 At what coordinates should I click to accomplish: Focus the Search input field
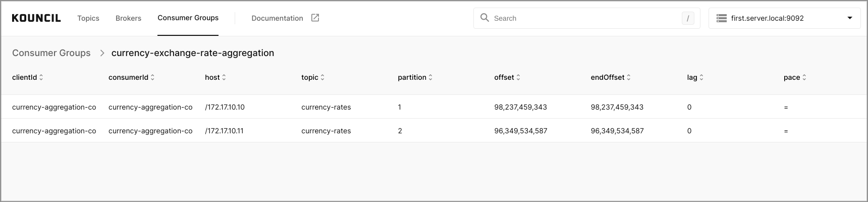click(x=586, y=18)
